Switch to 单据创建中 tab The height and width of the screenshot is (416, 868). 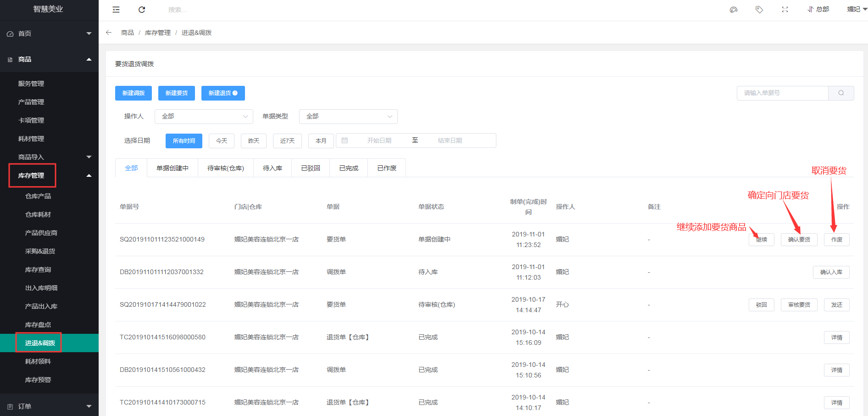[x=172, y=168]
